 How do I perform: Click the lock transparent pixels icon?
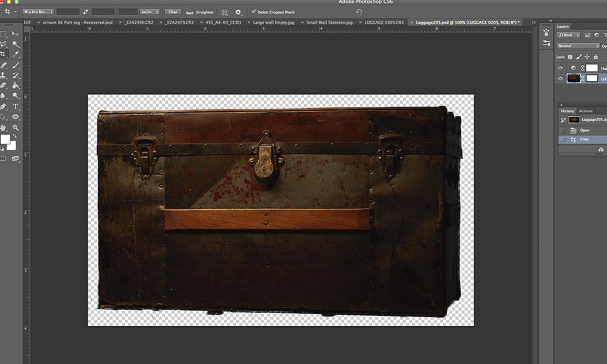tap(571, 56)
